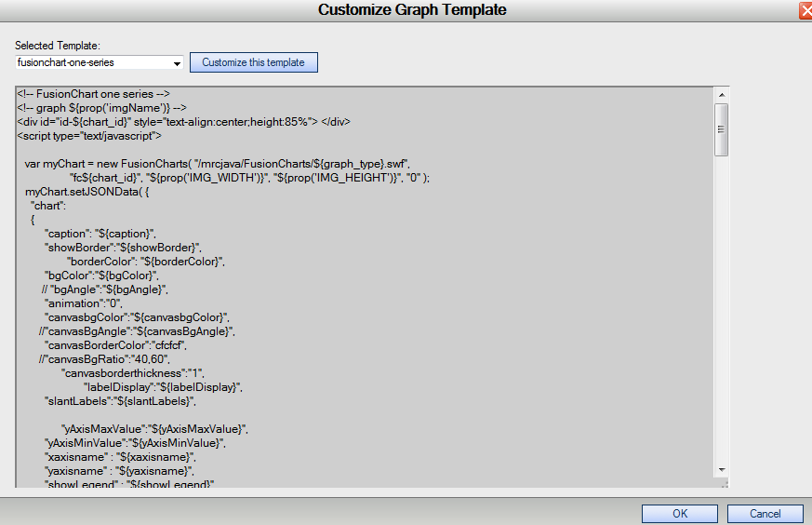Click the "caption": "${caption}" line
Viewport: 812px width, 525px height.
click(x=100, y=235)
